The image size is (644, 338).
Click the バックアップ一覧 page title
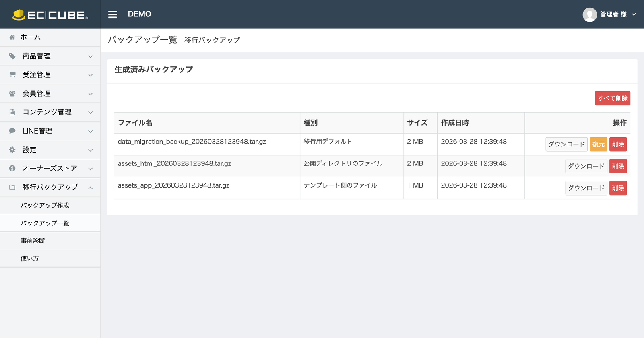click(142, 40)
